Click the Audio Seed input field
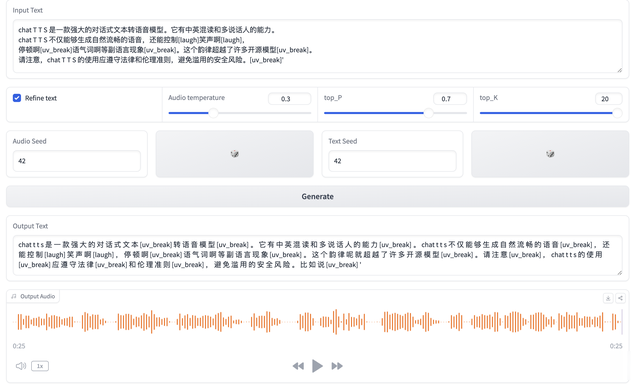The width and height of the screenshot is (640, 386). [x=77, y=161]
